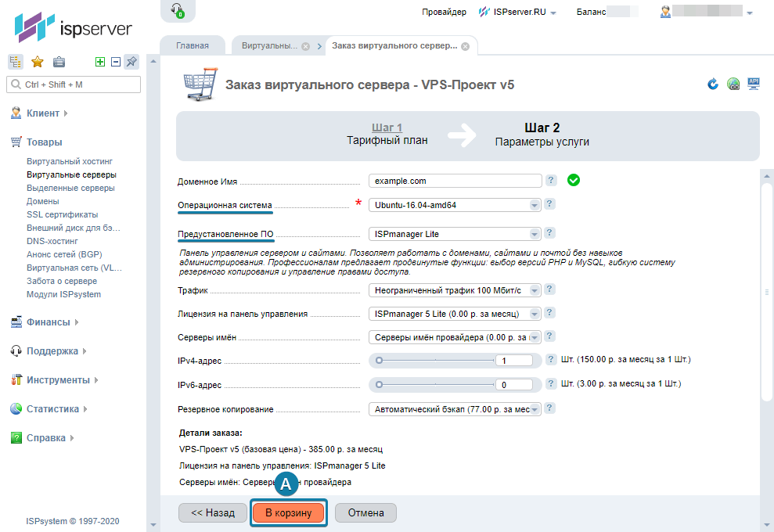This screenshot has width=774, height=532.
Task: Open help for IPv6-адрес field
Action: click(551, 383)
